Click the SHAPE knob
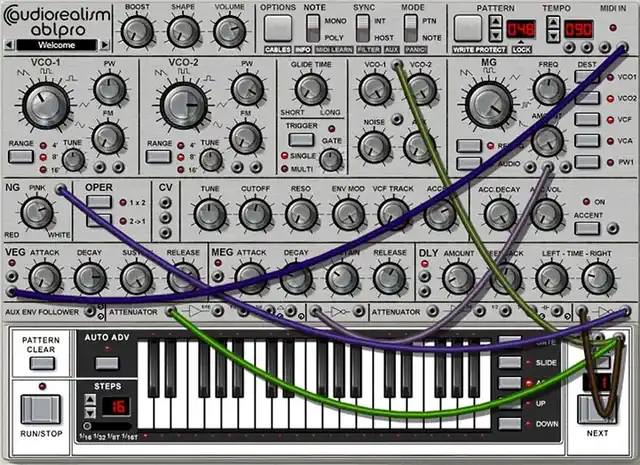This screenshot has height=465, width=640. 183,31
